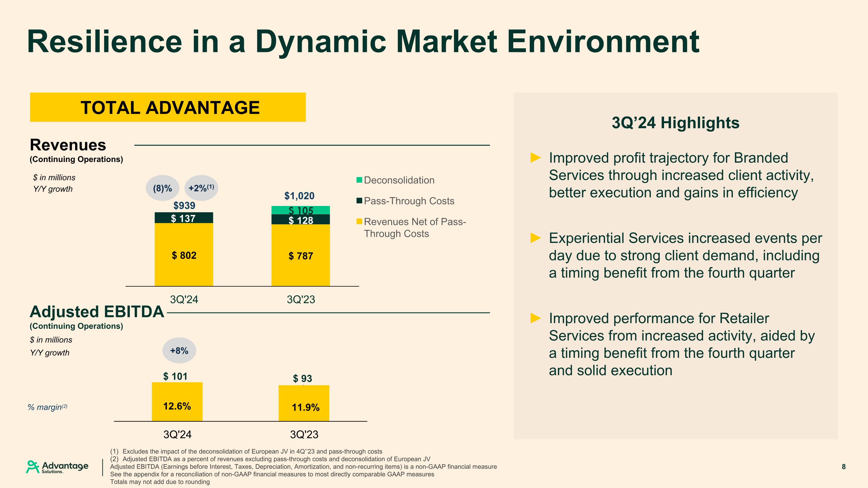The width and height of the screenshot is (868, 488).
Task: Click the $137 pass-through segment in 3Q'24 bar
Action: click(x=184, y=218)
